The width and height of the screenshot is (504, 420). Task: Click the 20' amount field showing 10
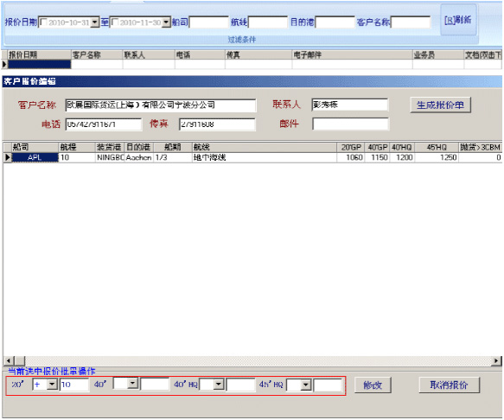[x=74, y=385]
